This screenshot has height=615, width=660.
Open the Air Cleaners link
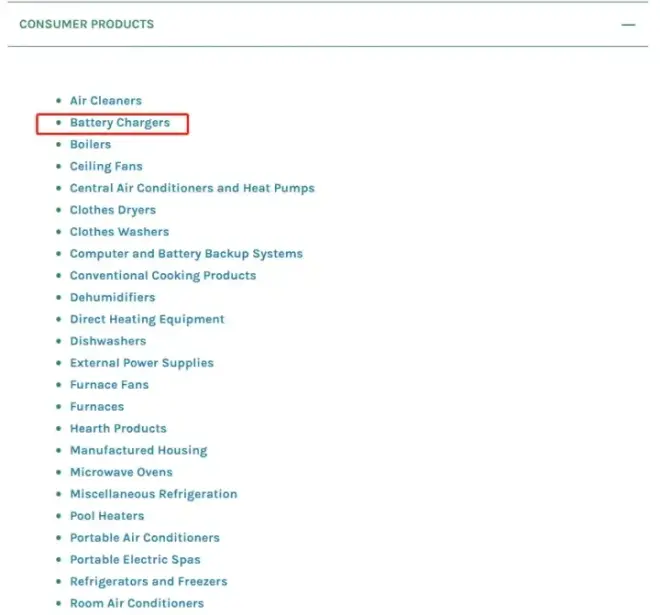pyautogui.click(x=105, y=101)
